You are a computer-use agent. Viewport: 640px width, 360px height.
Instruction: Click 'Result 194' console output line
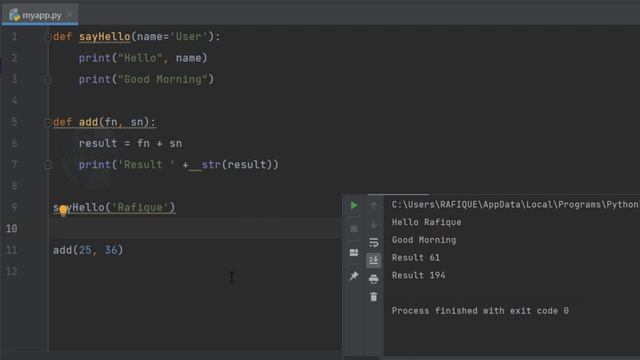[x=418, y=276]
